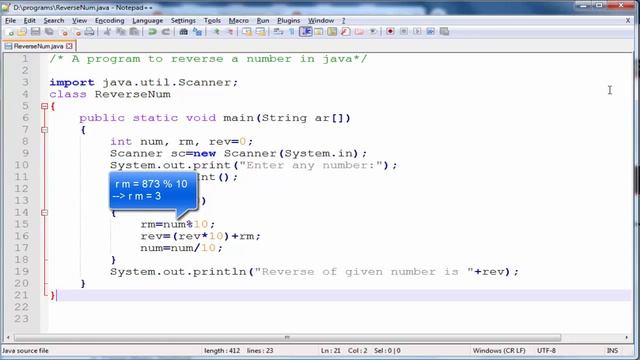Stop macro recording toolbar icon

(x=404, y=32)
